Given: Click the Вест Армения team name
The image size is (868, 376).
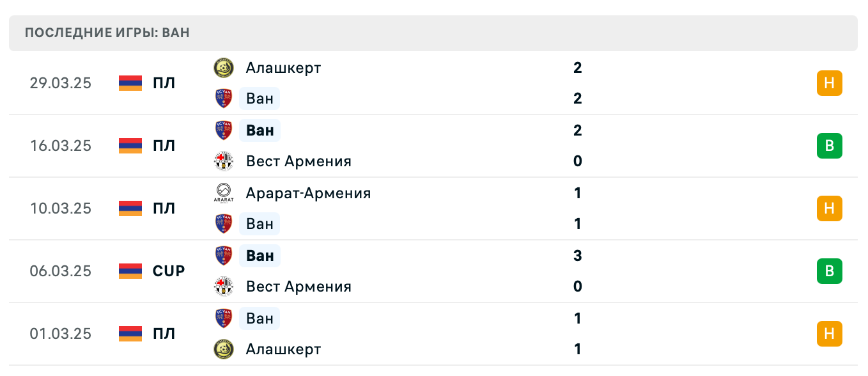Looking at the screenshot, I should pos(298,161).
